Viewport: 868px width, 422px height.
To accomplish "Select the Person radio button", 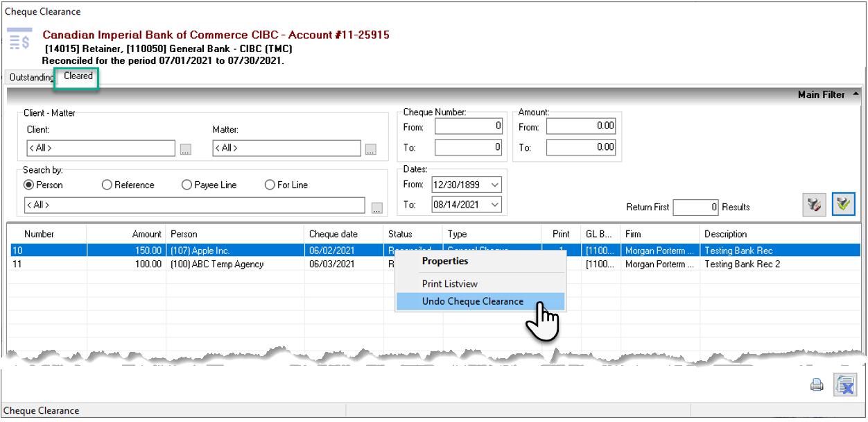I will (43, 185).
